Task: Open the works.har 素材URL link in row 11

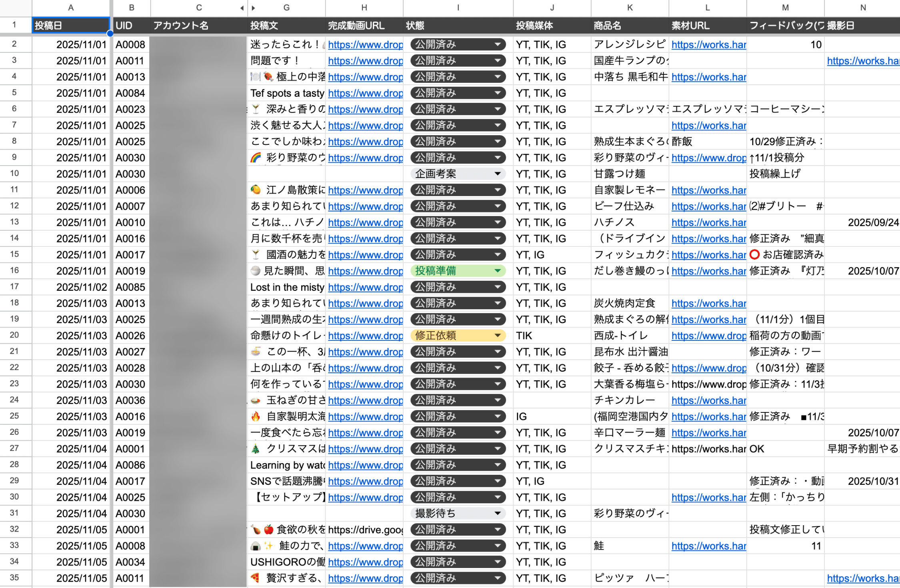Action: click(708, 190)
